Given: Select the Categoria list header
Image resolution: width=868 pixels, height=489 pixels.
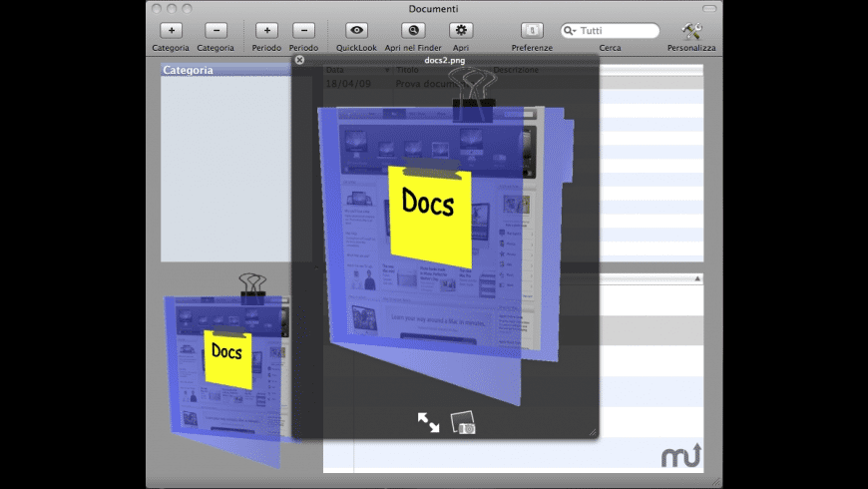Looking at the screenshot, I should click(225, 70).
